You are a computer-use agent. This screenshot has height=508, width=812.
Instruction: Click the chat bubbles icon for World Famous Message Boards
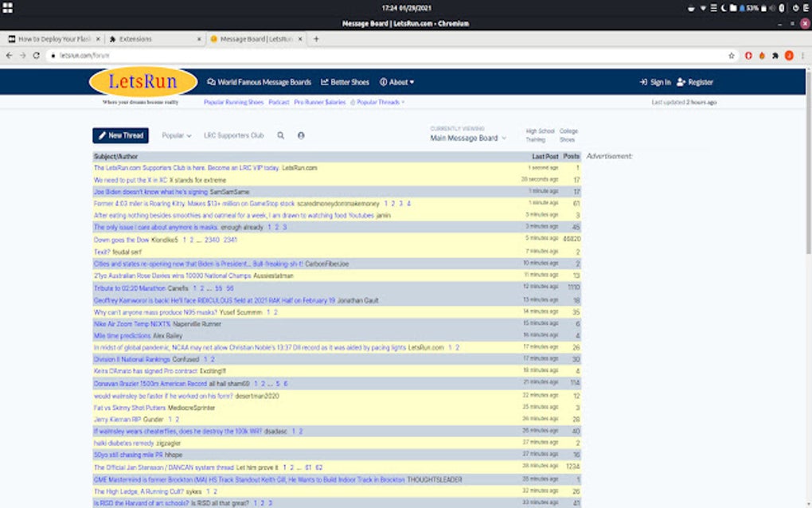click(210, 81)
